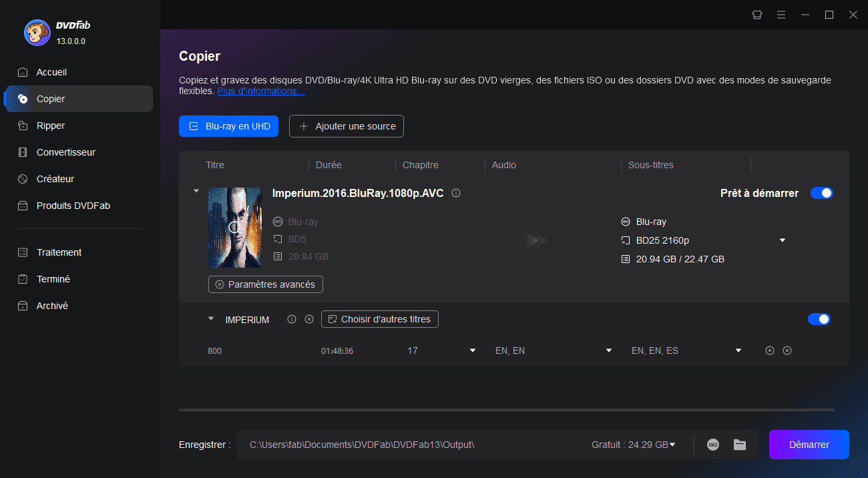Collapse the Imperium source entry arrow
Image resolution: width=868 pixels, height=478 pixels.
196,191
